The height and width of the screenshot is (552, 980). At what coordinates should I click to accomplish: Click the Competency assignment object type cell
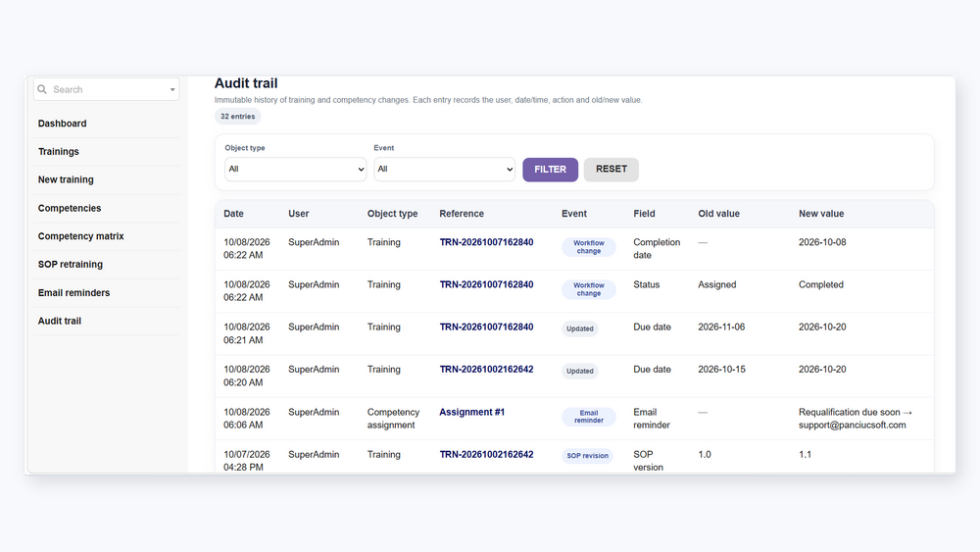(x=393, y=419)
